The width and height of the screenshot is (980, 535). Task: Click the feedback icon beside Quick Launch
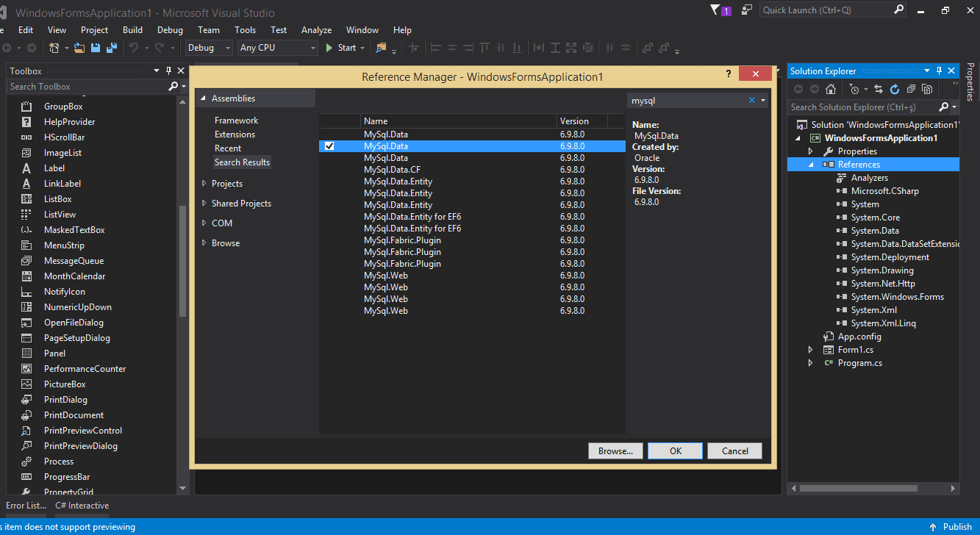click(747, 10)
